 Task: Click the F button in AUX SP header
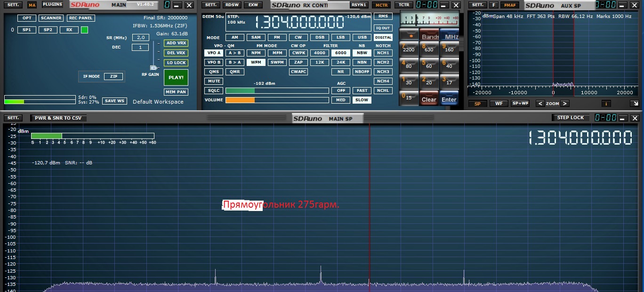[493, 5]
